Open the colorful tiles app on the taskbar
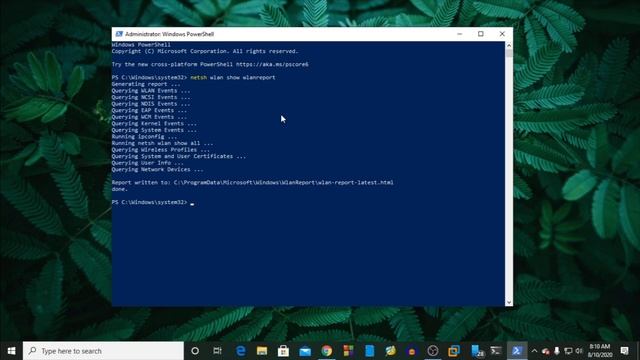The width and height of the screenshot is (640, 360). click(x=348, y=351)
